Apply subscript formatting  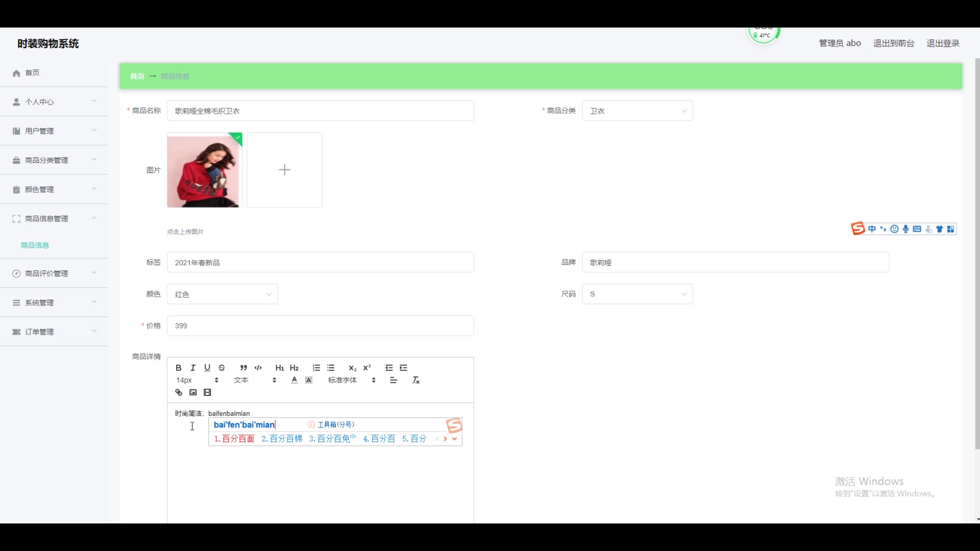[x=352, y=368]
